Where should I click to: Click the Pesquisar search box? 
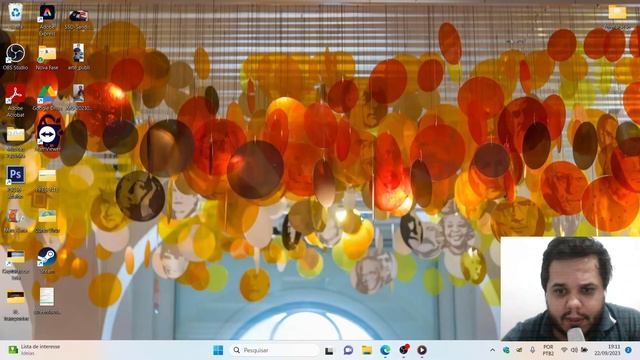pos(274,350)
